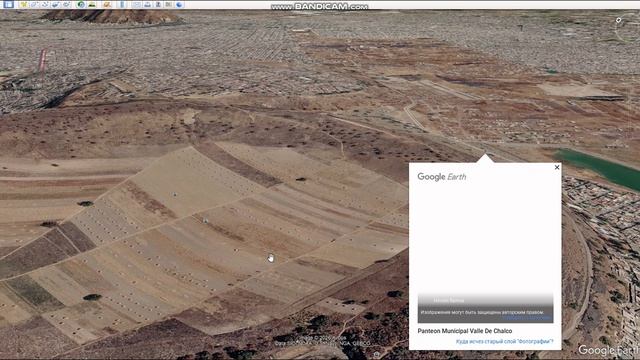Open the 'Куда исчез старый слой' link
This screenshot has height=360, width=640.
click(504, 341)
